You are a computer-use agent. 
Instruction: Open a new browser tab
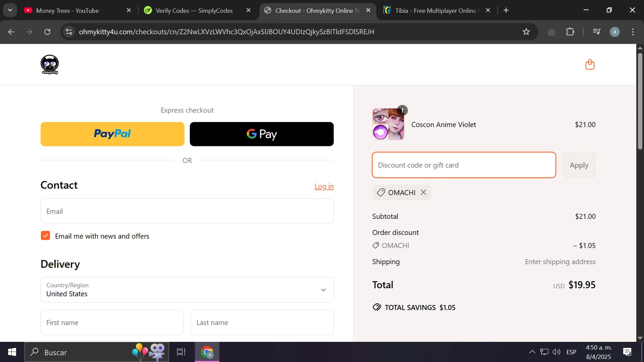(506, 10)
